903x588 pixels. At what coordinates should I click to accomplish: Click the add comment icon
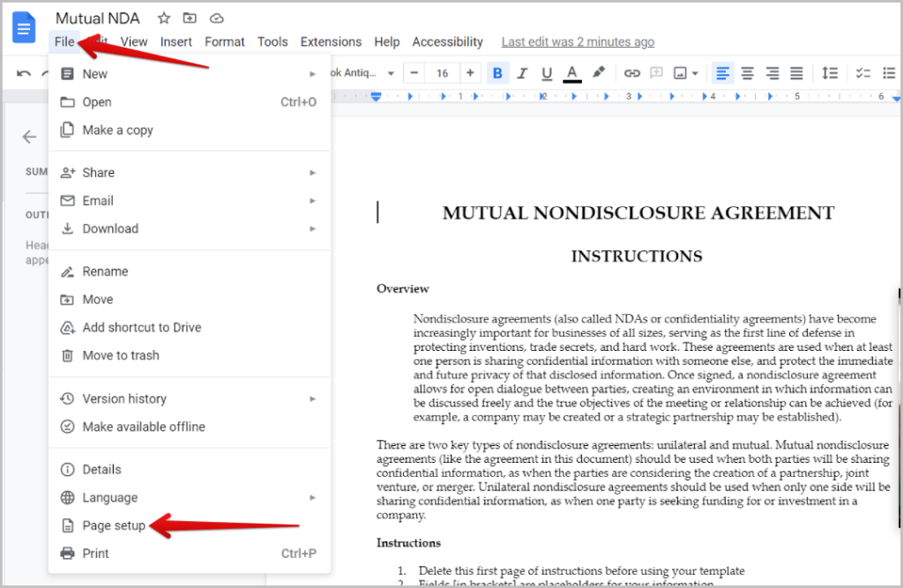(656, 73)
